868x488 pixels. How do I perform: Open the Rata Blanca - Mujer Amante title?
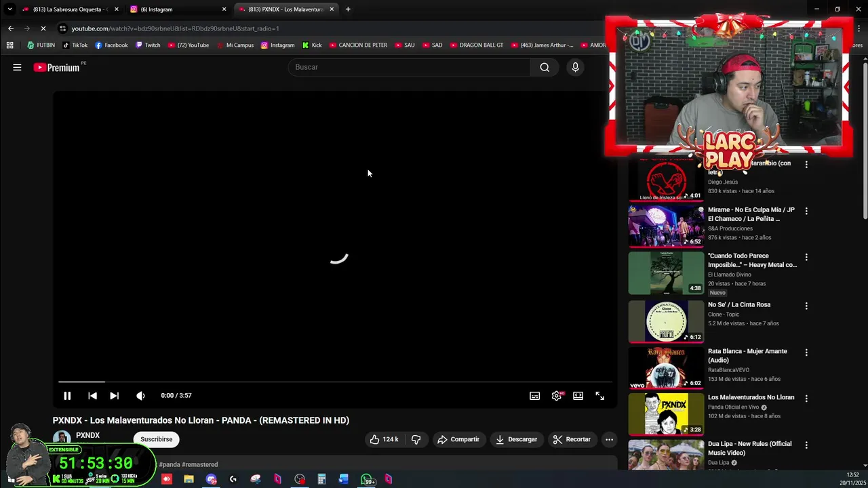pyautogui.click(x=747, y=355)
